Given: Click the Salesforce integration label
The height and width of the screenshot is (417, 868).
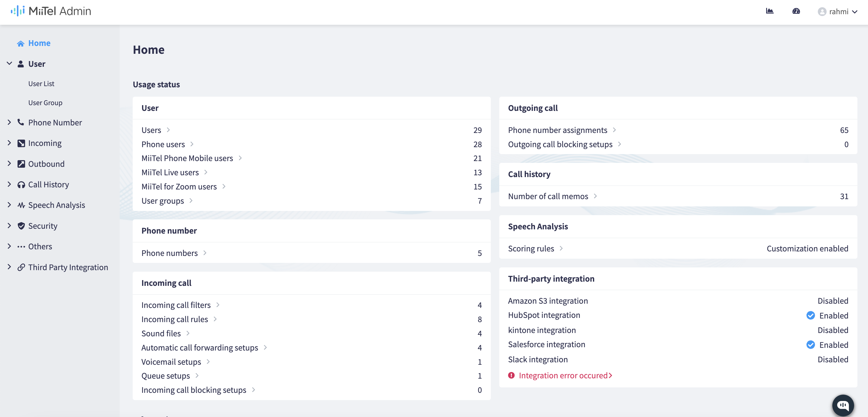Looking at the screenshot, I should 546,344.
